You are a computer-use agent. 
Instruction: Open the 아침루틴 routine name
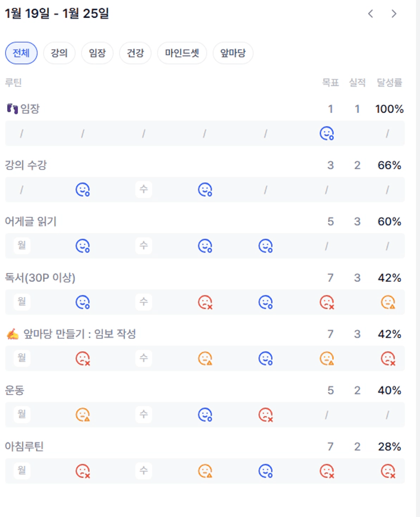25,447
